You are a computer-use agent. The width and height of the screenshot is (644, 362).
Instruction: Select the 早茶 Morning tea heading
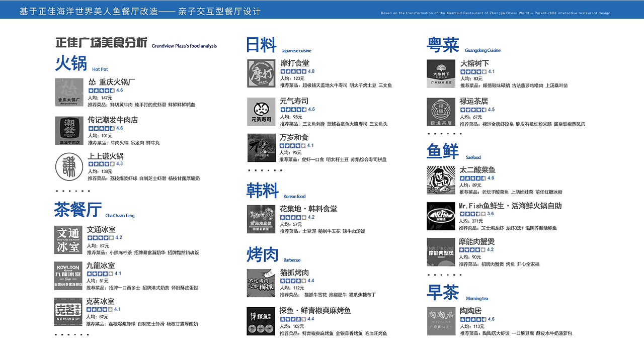(443, 292)
